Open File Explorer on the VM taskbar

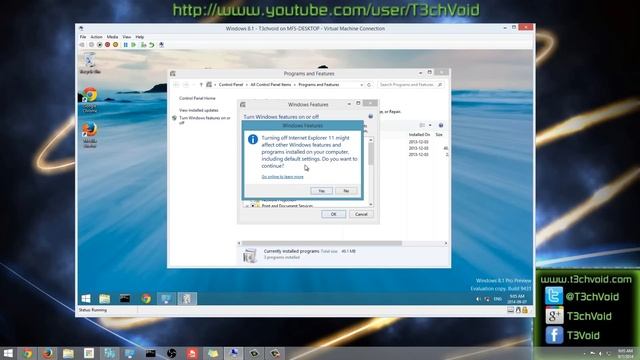click(x=104, y=299)
